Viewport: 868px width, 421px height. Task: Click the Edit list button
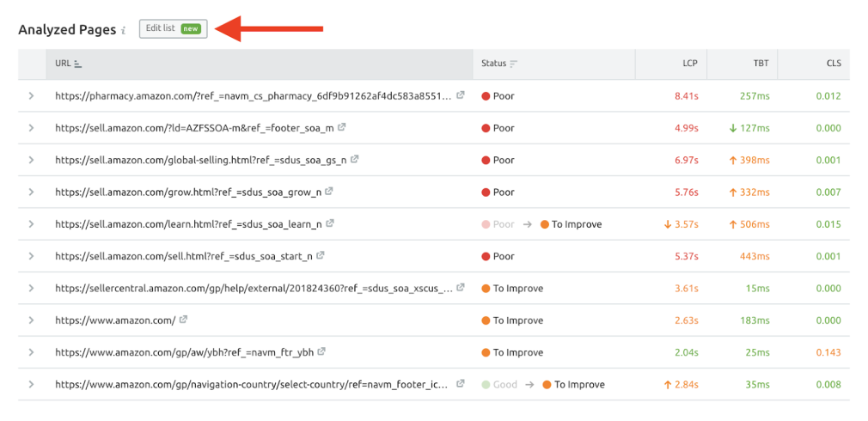[173, 28]
